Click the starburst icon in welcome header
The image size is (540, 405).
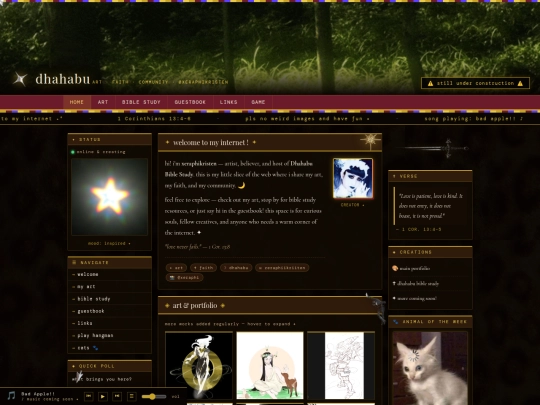pyautogui.click(x=371, y=141)
